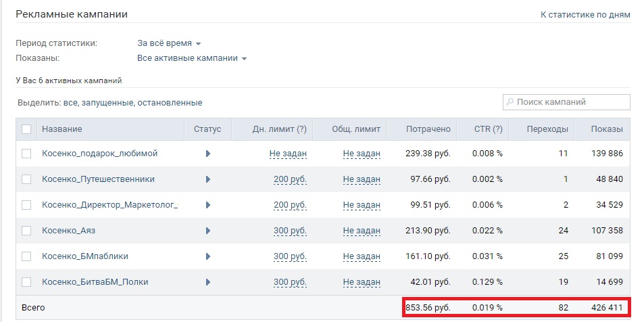Click status triangle of Косенко_БМпаблики campaign
The height and width of the screenshot is (322, 644).
(x=208, y=256)
